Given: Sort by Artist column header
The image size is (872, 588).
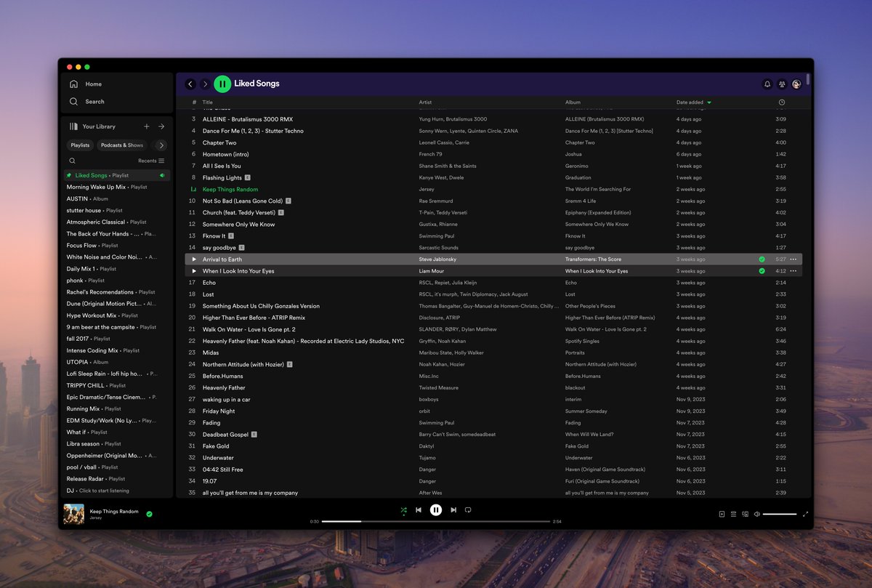Looking at the screenshot, I should (425, 102).
